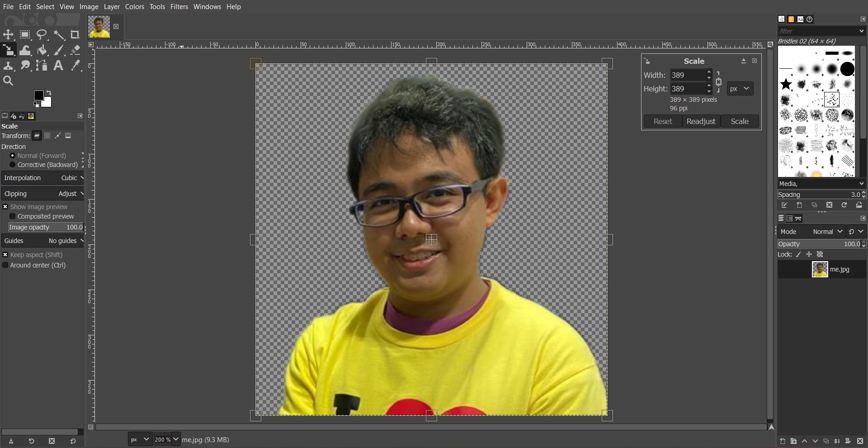This screenshot has height=448, width=868.
Task: Open the Colors menu
Action: coord(134,7)
